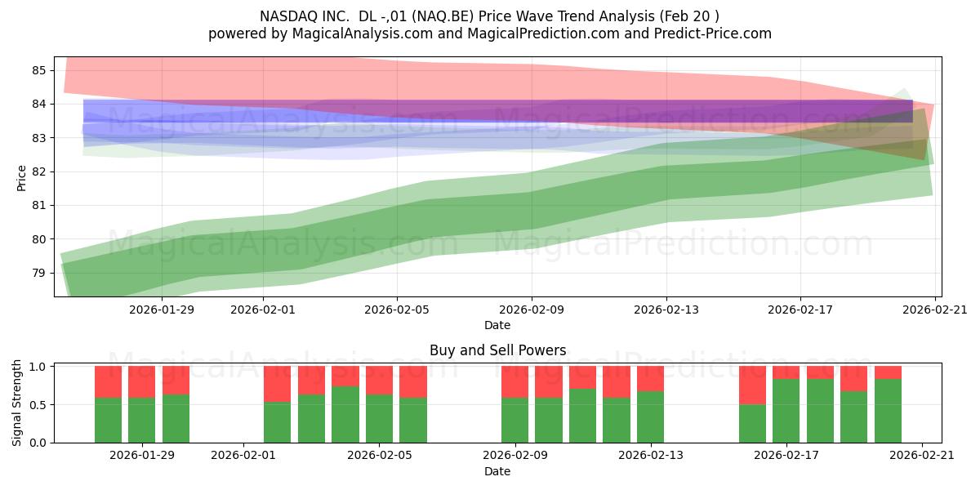The height and width of the screenshot is (490, 980).
Task: Click the 1.0 tick on Signal Strength axis
Action: pyautogui.click(x=38, y=367)
